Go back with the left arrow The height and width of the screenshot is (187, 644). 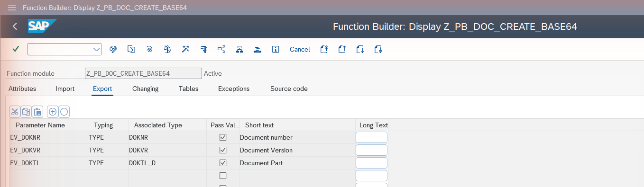(x=15, y=27)
